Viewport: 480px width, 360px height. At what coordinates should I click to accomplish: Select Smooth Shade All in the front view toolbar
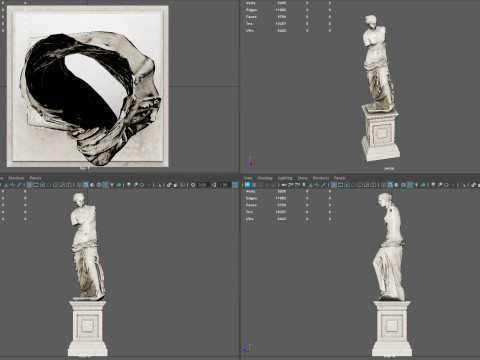[x=86, y=185]
